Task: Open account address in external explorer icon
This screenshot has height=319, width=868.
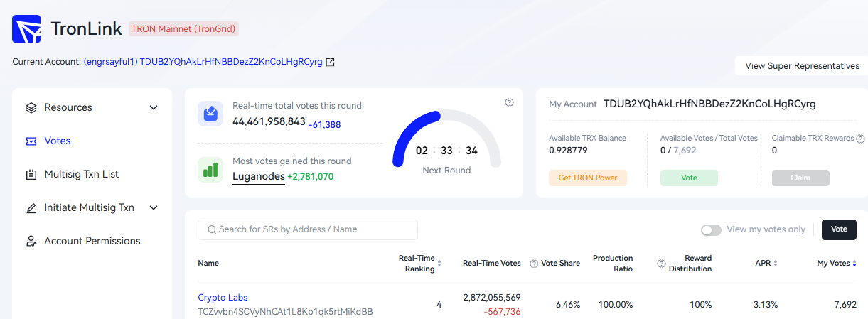Action: (330, 62)
